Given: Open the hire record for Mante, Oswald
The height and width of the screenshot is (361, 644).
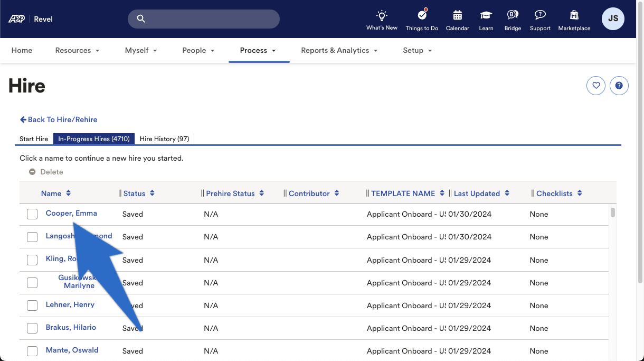Looking at the screenshot, I should click(x=72, y=350).
